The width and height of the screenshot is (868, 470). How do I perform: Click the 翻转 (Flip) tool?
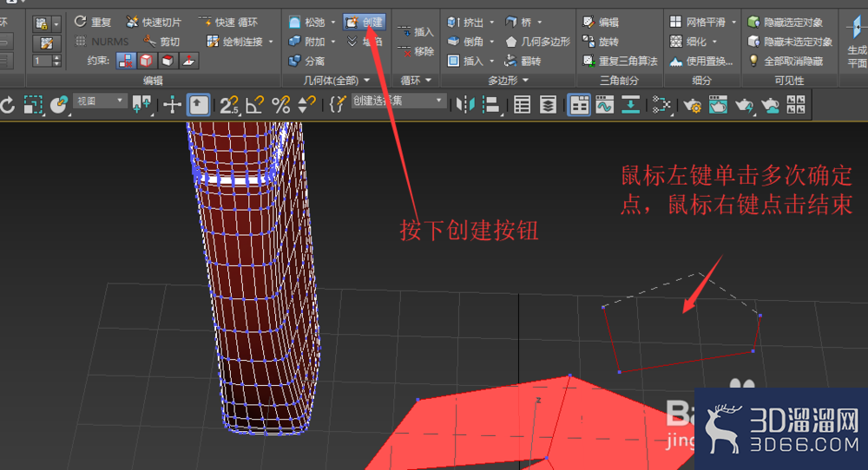pyautogui.click(x=523, y=61)
